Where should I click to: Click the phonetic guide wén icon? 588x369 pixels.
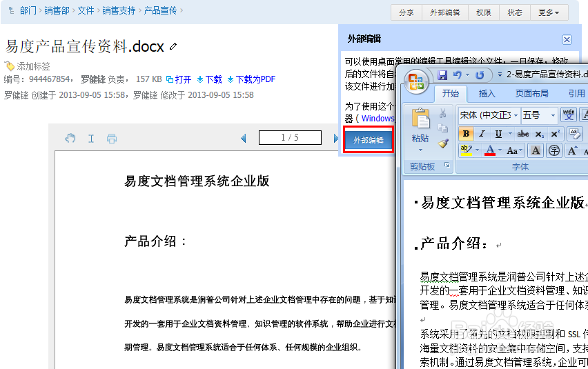tap(569, 114)
